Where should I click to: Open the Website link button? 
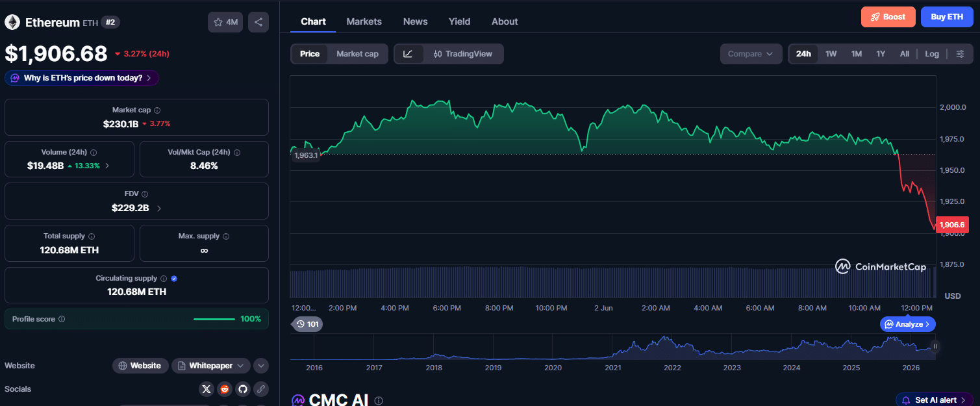140,366
